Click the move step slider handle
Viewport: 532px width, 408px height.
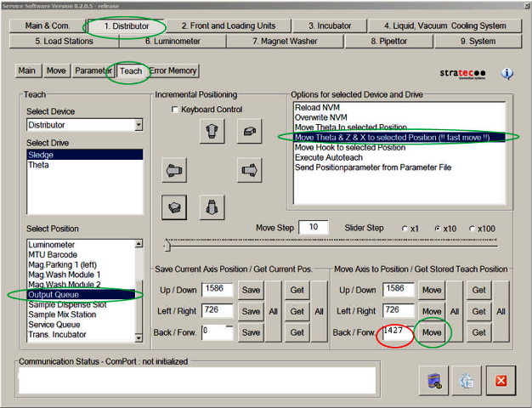click(x=167, y=246)
